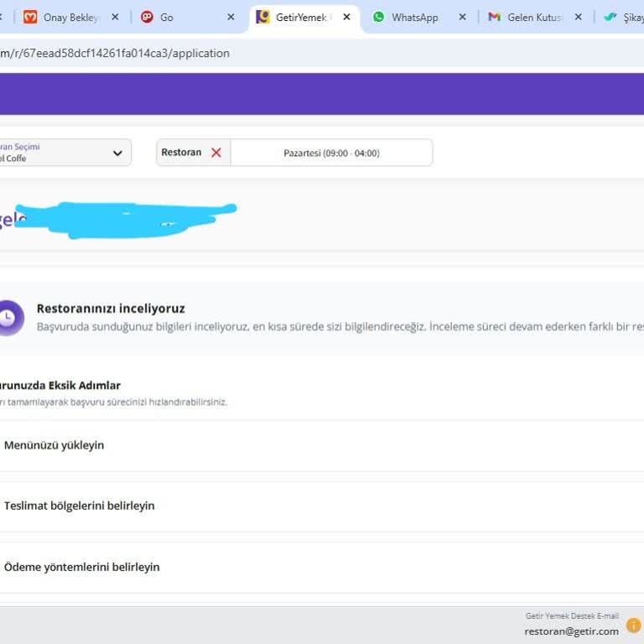Close the Onay Bekleyen tab
Screen dimensions: 644x644
point(116,17)
